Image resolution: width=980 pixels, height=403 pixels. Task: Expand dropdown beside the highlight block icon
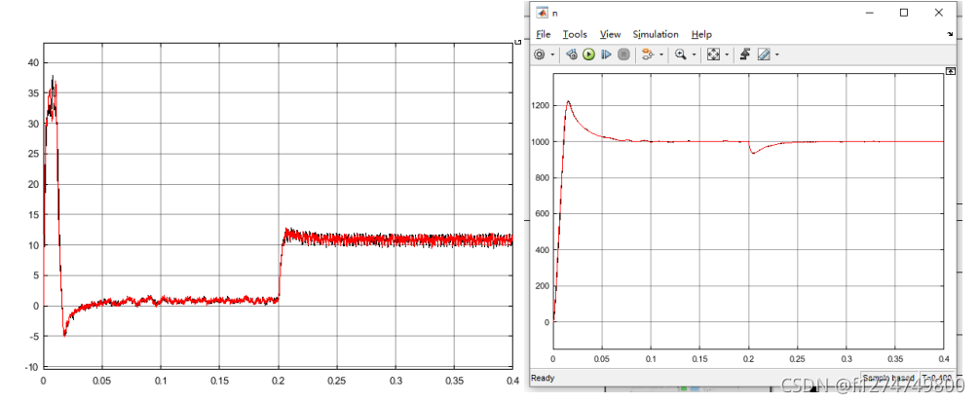pos(661,55)
